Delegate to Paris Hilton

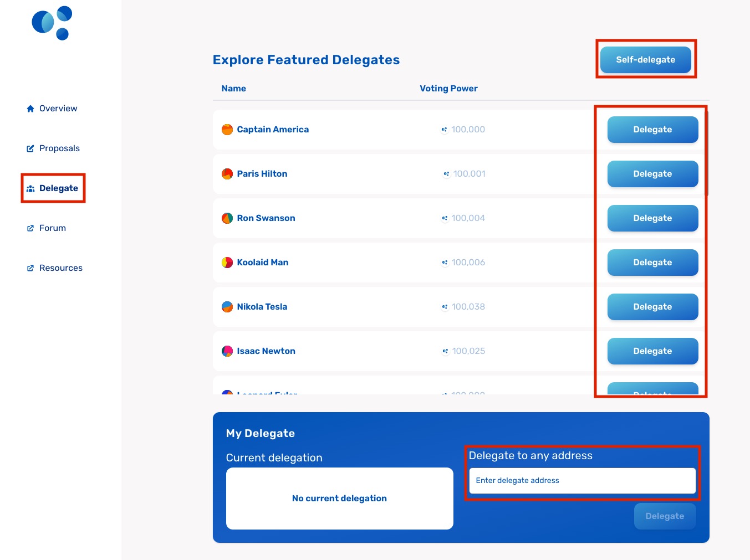coord(652,174)
